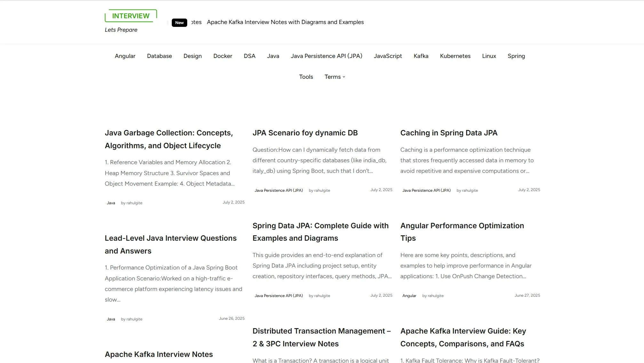
Task: Open the Apache Kafka Interview Notes post title
Action: click(159, 354)
